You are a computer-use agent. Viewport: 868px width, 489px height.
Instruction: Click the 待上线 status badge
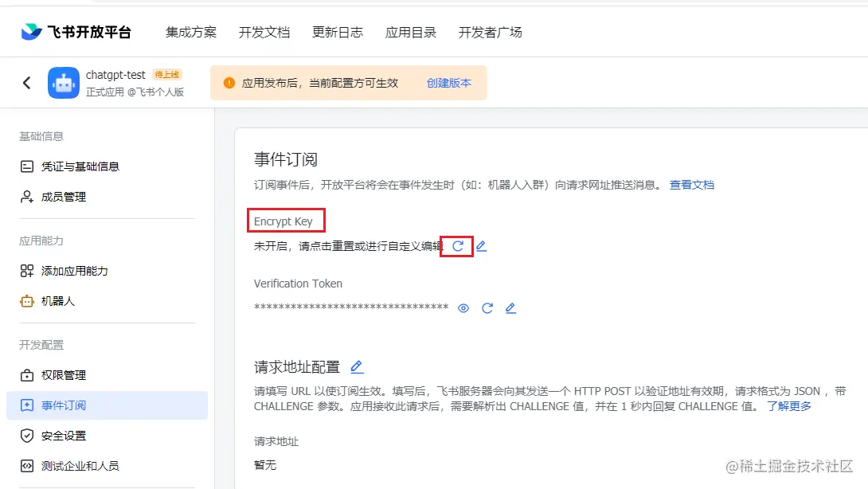(x=166, y=75)
